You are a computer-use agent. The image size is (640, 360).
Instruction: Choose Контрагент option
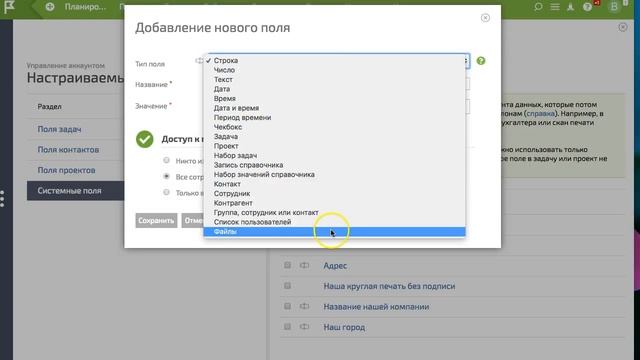pyautogui.click(x=334, y=203)
